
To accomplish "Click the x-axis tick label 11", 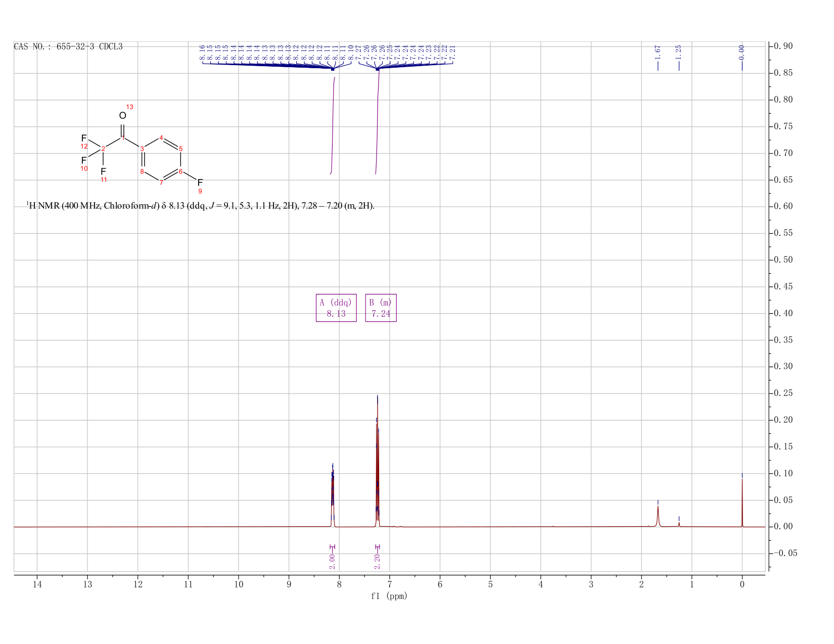I will pos(188,584).
